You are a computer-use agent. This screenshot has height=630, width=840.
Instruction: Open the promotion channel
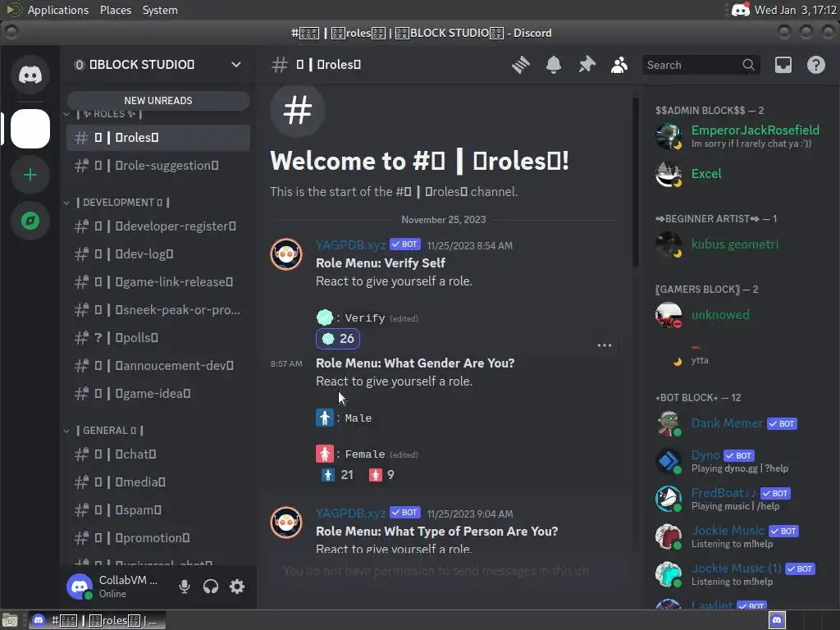pos(158,538)
